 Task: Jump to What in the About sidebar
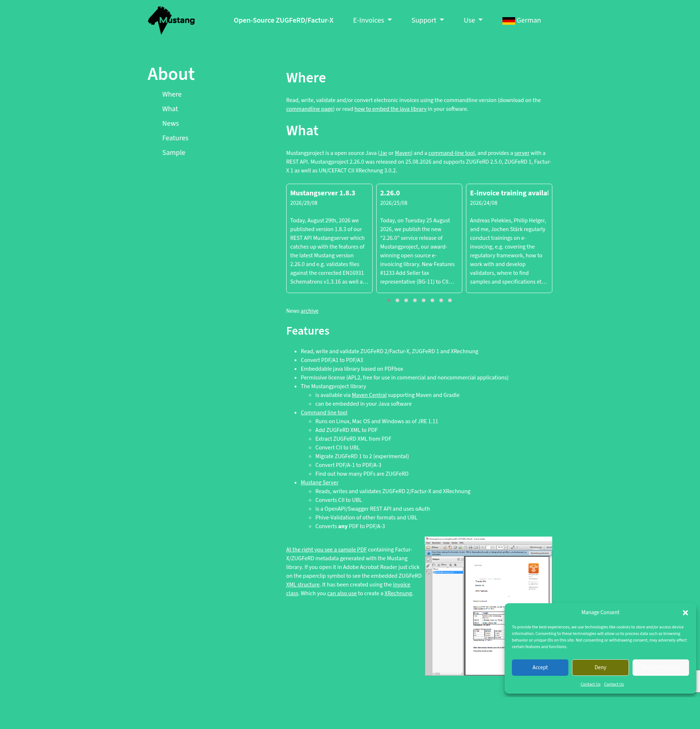pos(170,109)
